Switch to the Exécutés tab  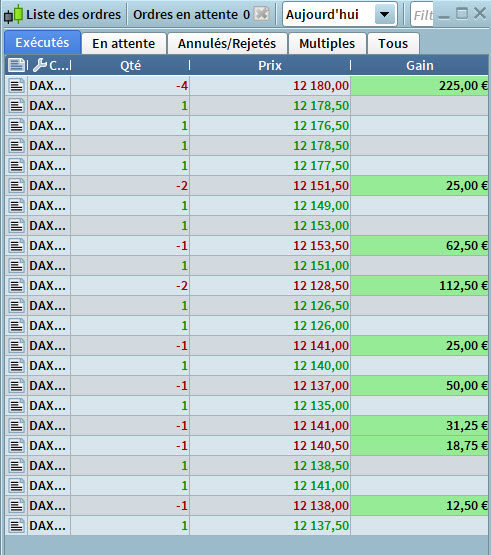click(x=42, y=43)
